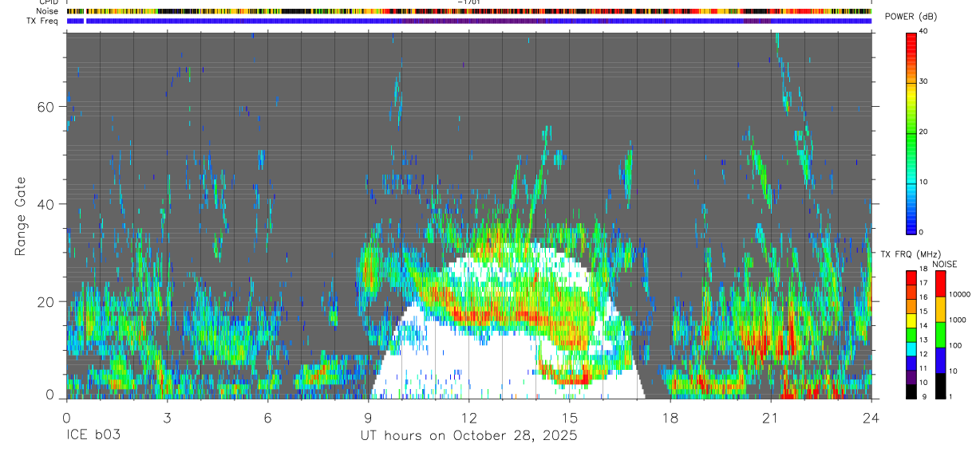This screenshot has width=980, height=452.
Task: Click the NOISE color scale bar
Action: tap(940, 334)
